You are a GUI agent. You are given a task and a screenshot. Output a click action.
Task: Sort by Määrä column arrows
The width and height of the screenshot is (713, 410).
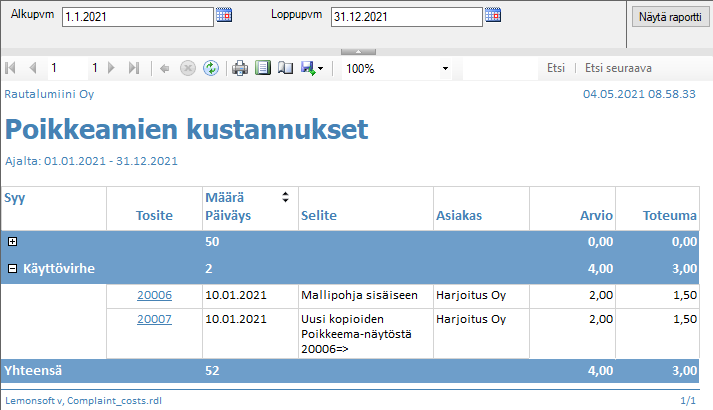click(x=285, y=197)
